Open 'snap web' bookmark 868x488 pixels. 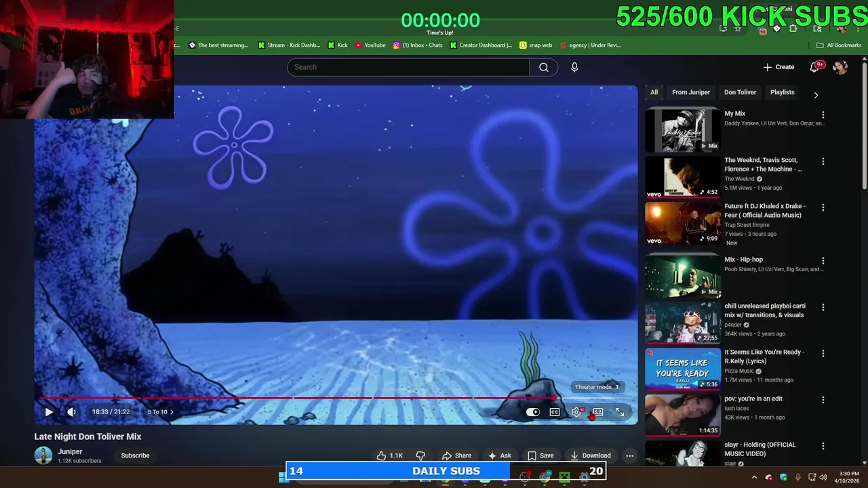click(535, 45)
